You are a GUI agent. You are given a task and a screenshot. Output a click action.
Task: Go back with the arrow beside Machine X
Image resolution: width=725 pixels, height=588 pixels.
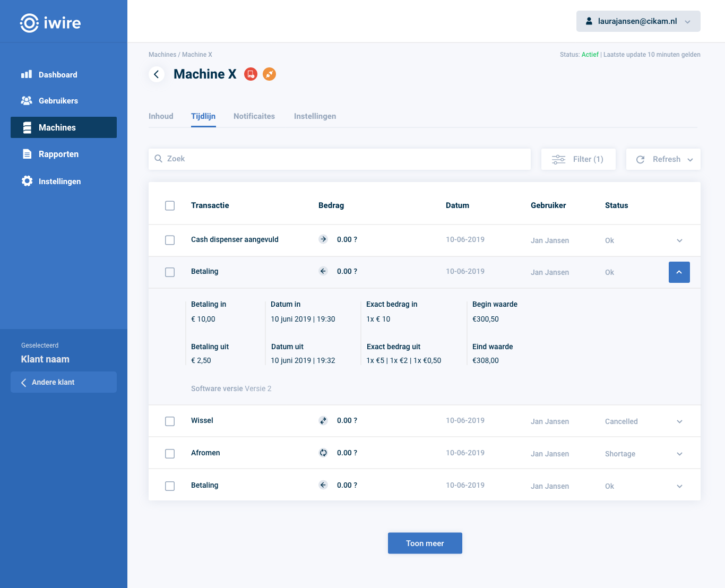(x=157, y=74)
